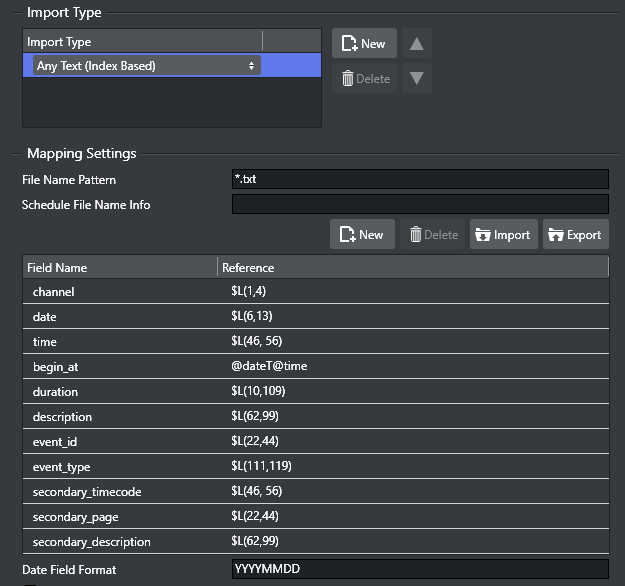The height and width of the screenshot is (586, 625).
Task: Sort by Field Name column header
Action: [x=120, y=268]
